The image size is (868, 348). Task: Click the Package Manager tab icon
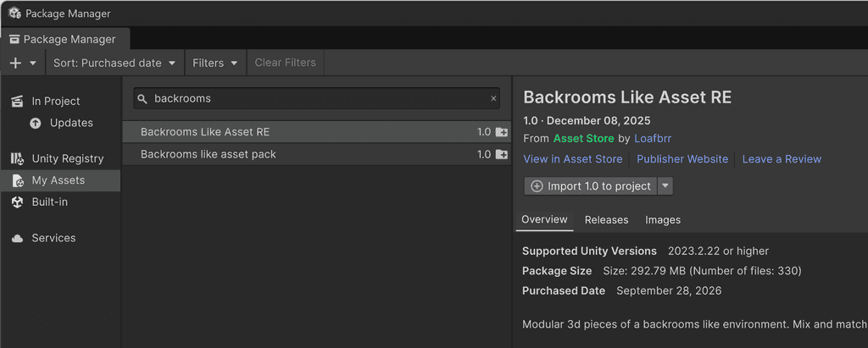[x=14, y=39]
